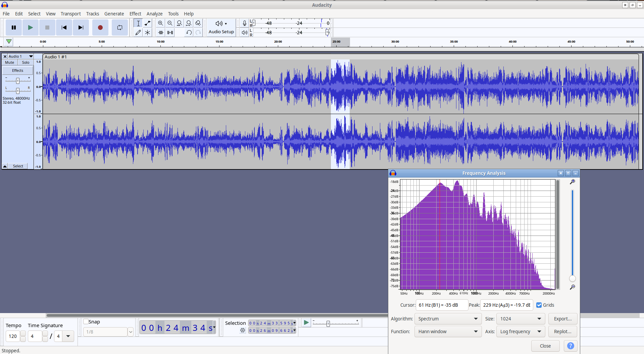Click the Trim audio outside selection icon

[x=161, y=33]
